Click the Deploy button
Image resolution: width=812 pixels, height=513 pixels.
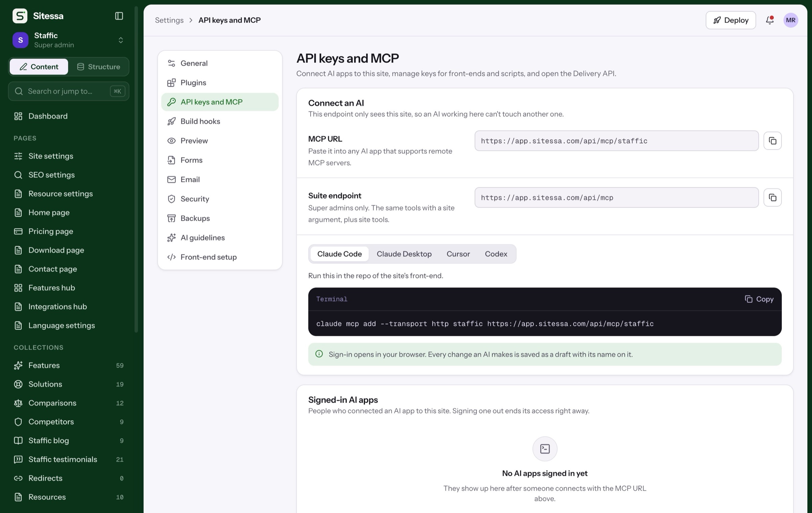coord(731,20)
